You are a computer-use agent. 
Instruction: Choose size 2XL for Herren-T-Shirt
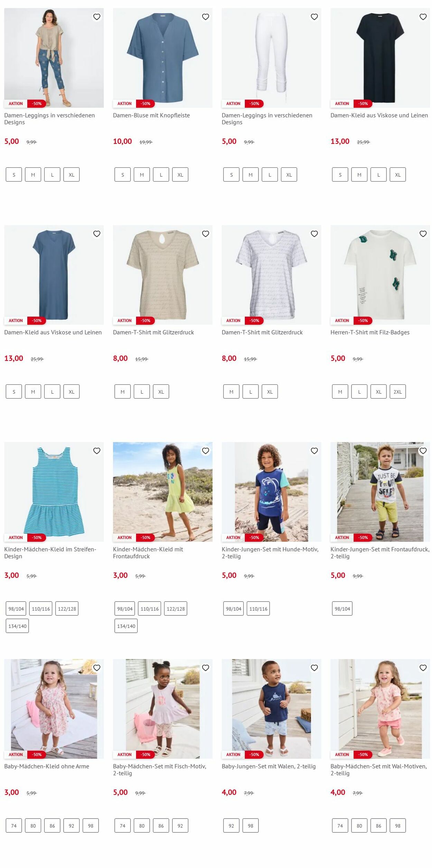397,392
